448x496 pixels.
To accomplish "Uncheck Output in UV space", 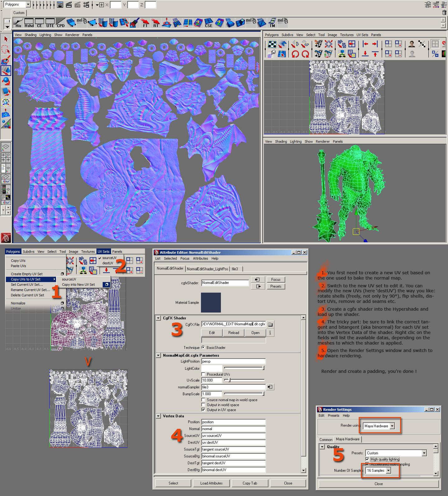I will pos(203,410).
